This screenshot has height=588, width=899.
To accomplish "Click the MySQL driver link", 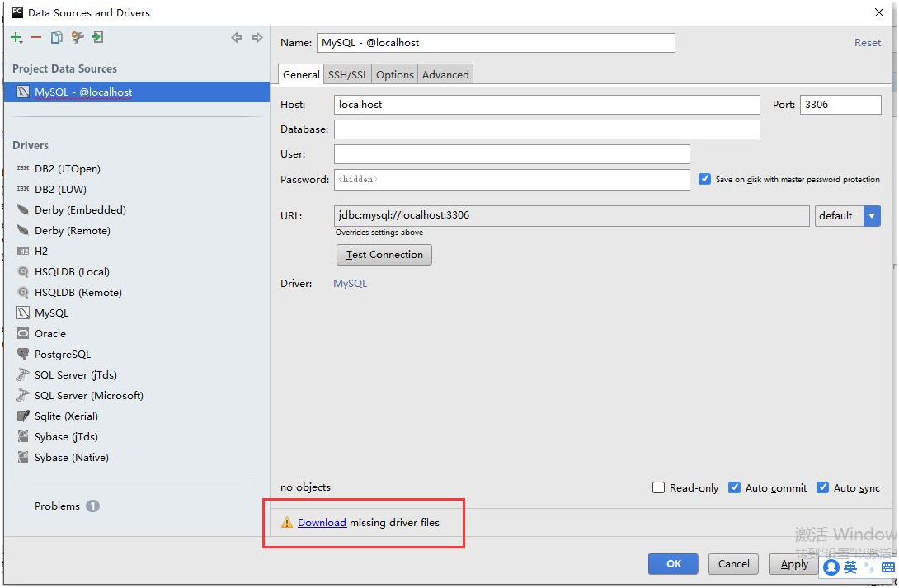I will 351,284.
